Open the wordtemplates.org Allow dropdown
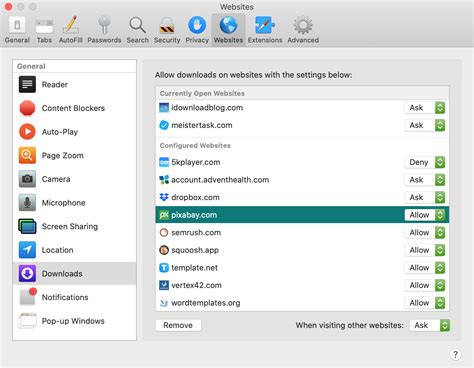Viewport: 474px width, 368px height. click(x=425, y=303)
